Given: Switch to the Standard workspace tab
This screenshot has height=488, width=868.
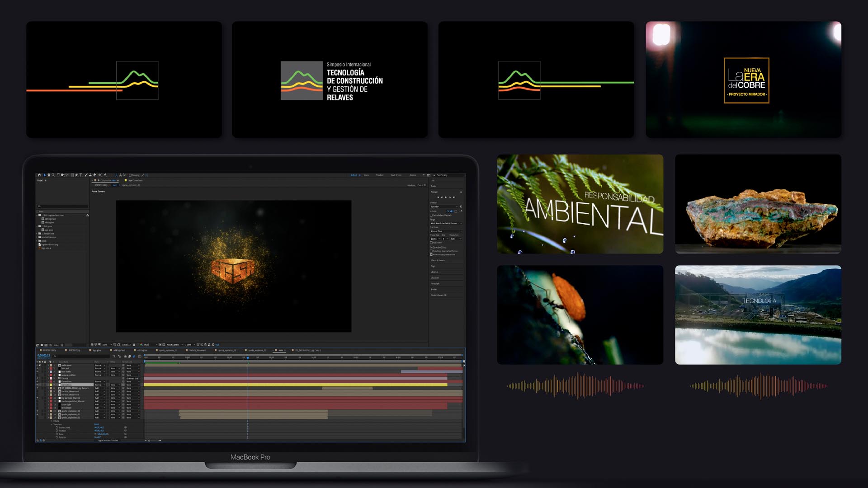Looking at the screenshot, I should [380, 175].
